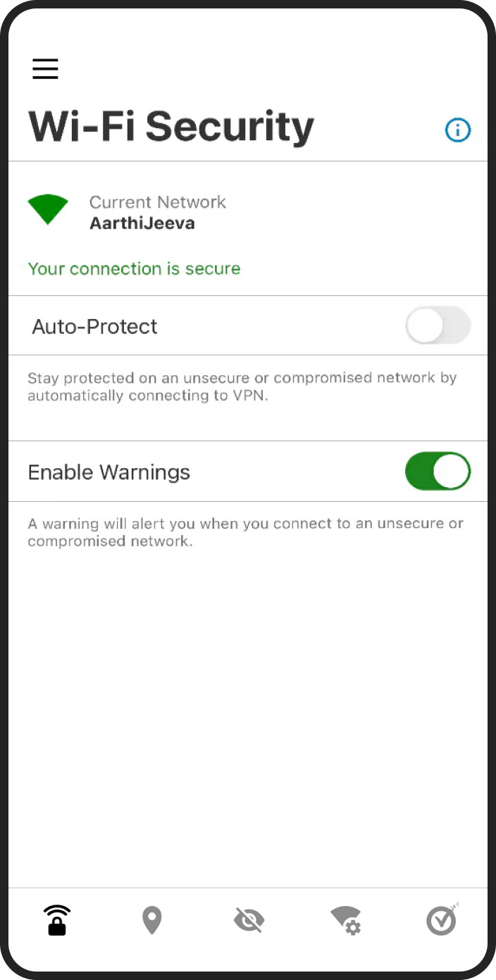Screen dimensions: 496x980
Task: Click the knob of the Auto-Protect switch
Action: pyautogui.click(x=425, y=325)
